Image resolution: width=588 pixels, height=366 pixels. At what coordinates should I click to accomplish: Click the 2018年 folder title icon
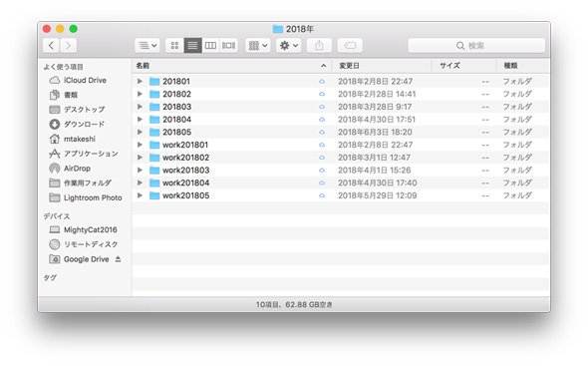coord(278,29)
